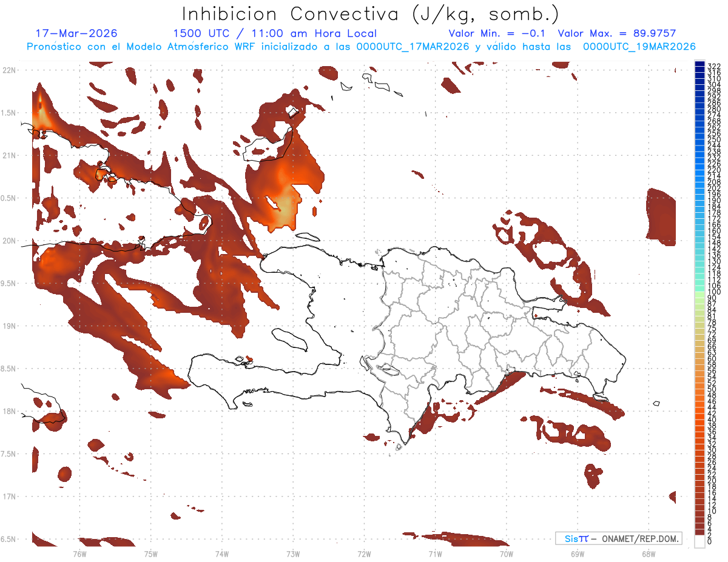This screenshot has width=728, height=562.
Task: Click the '73W' longitude label
Action: click(293, 554)
